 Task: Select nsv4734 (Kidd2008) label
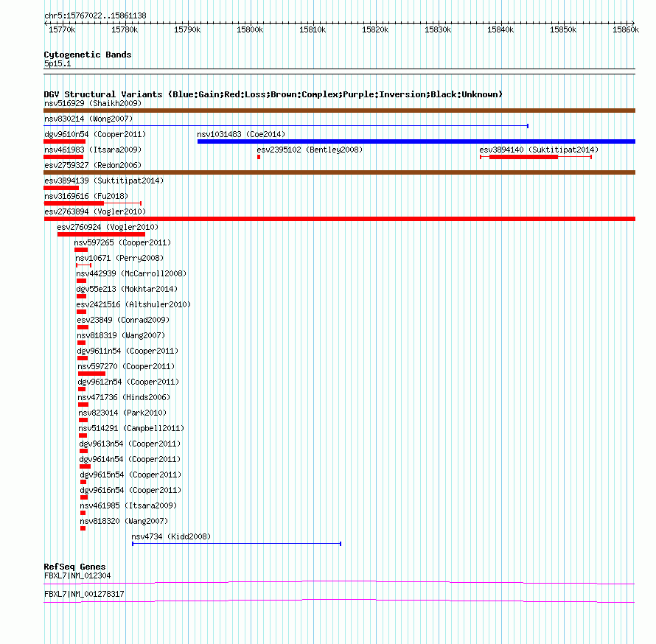point(171,536)
